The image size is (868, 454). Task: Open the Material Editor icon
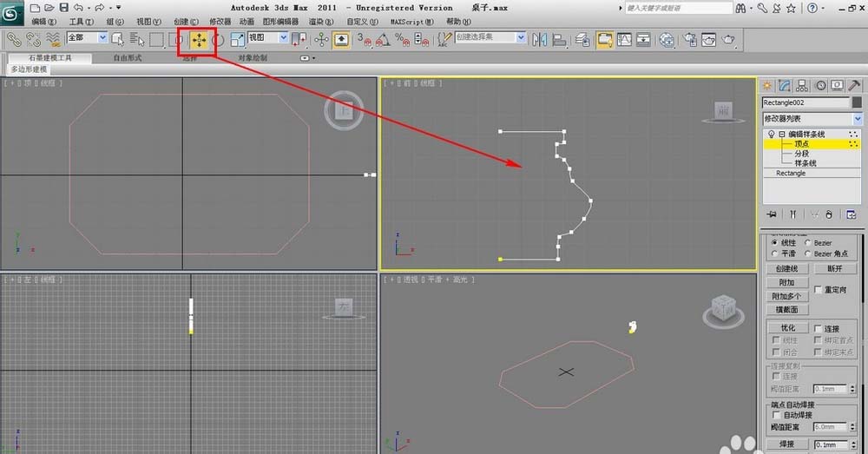[x=667, y=39]
